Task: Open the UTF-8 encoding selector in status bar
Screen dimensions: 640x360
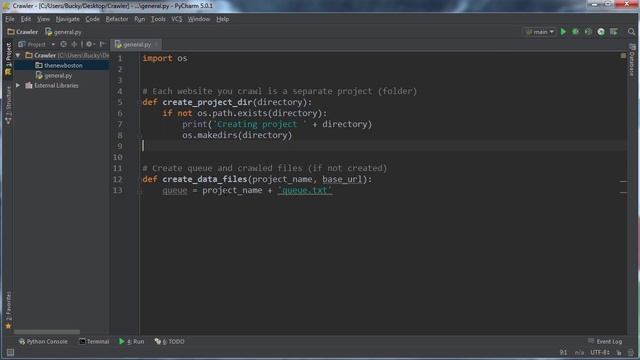Action: 600,352
